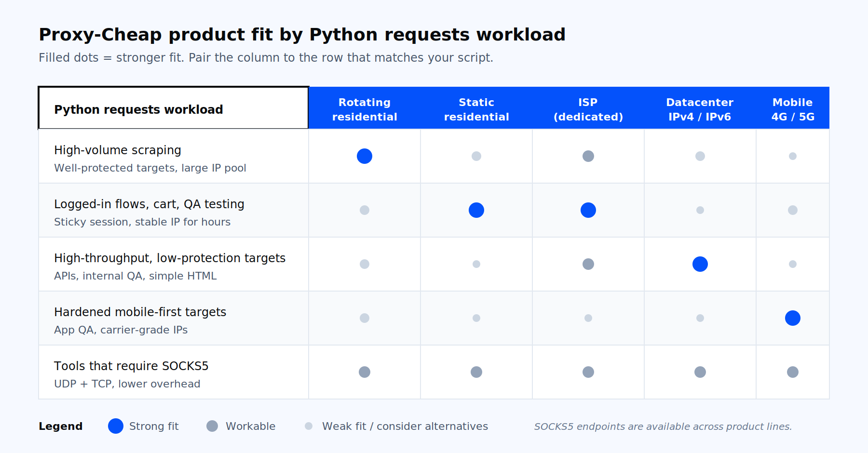Click the strong dot for hardened mobile-first, Mobile
The image size is (868, 453).
click(x=793, y=318)
